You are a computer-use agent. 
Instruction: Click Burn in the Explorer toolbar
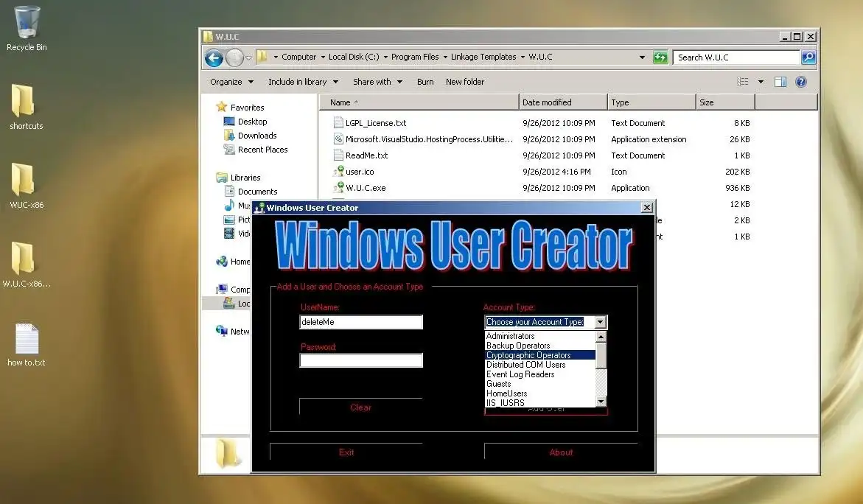point(425,82)
